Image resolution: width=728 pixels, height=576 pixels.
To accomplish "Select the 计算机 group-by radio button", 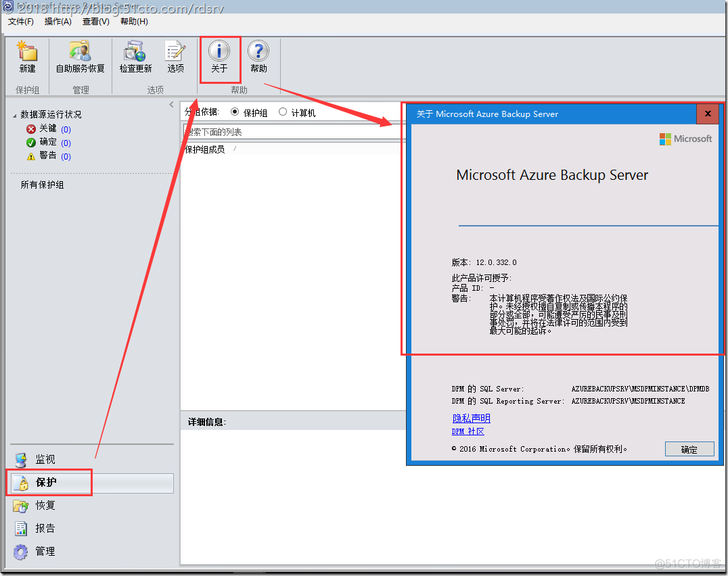I will (x=283, y=112).
